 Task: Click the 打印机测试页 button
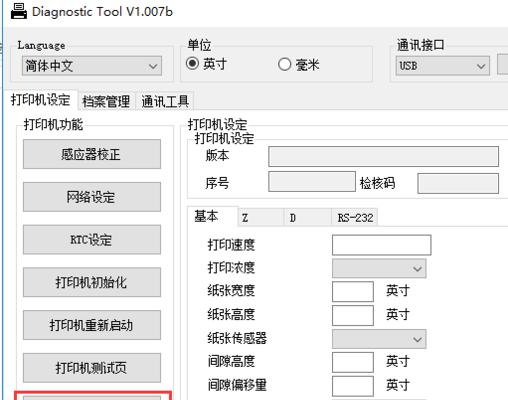(x=92, y=368)
